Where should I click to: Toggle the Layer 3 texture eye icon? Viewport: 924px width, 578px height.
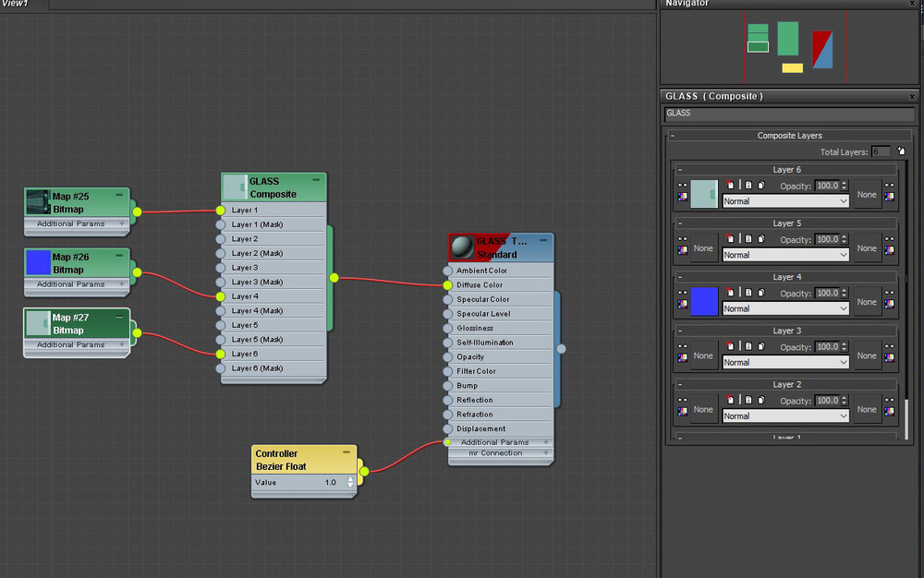(x=683, y=347)
